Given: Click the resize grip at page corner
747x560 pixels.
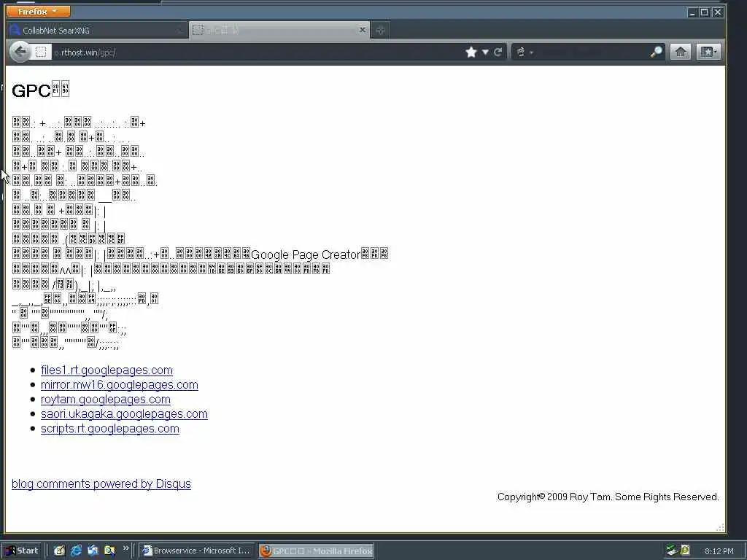Looking at the screenshot, I should point(720,527).
